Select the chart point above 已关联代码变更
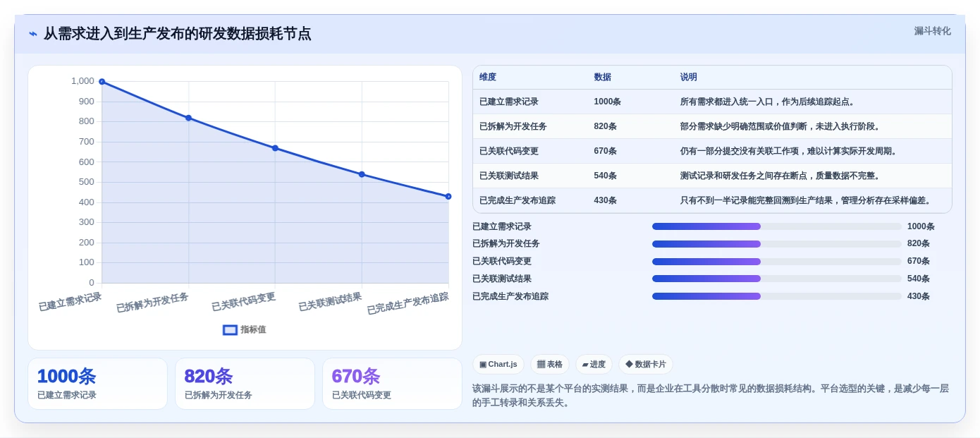980x438 pixels. tap(275, 148)
